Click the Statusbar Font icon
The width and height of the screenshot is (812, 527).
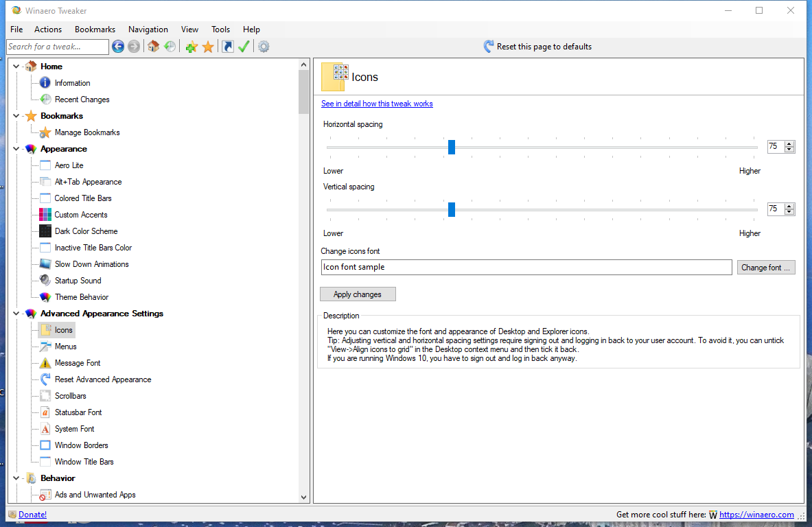[x=45, y=412]
